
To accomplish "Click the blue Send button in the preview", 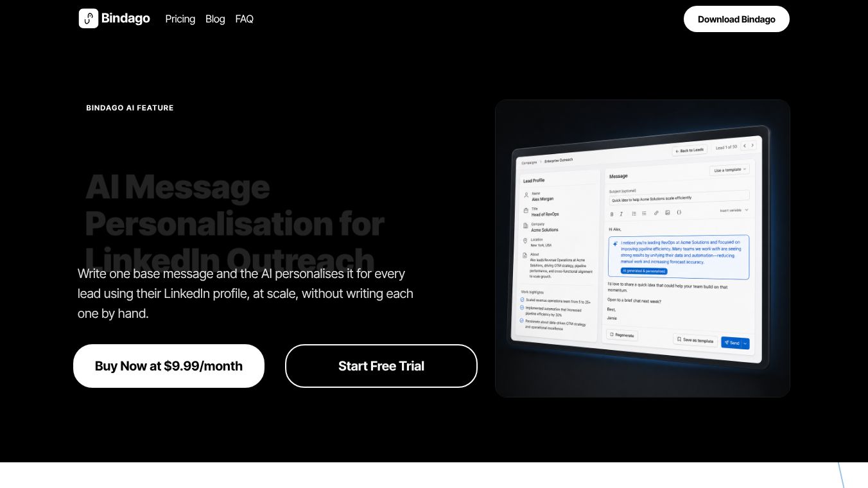I will point(731,343).
